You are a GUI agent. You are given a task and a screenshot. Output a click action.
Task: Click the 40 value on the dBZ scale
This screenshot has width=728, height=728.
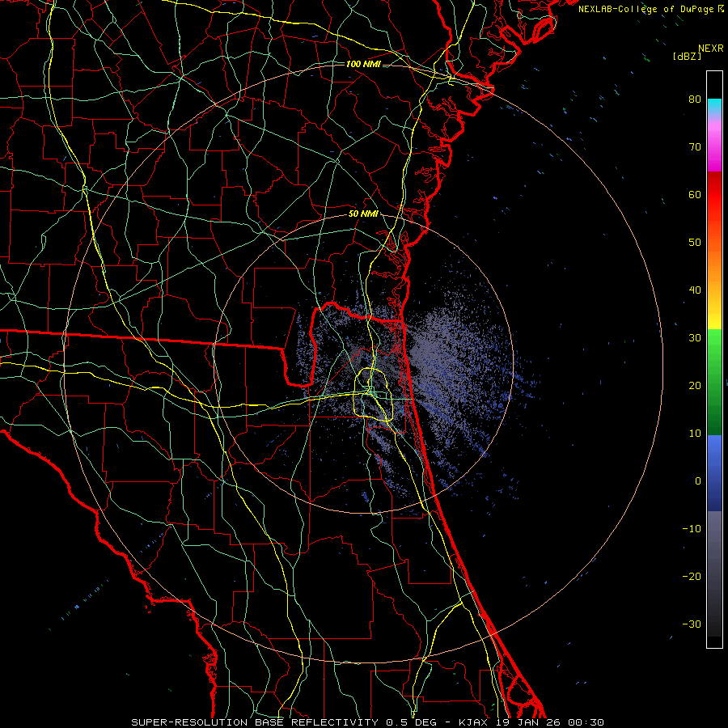695,290
